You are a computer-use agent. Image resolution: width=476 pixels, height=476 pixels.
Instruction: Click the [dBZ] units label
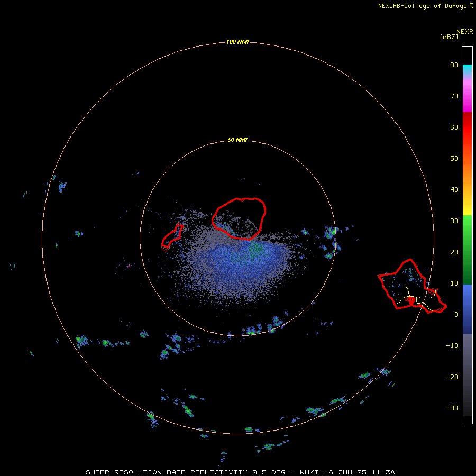[449, 37]
